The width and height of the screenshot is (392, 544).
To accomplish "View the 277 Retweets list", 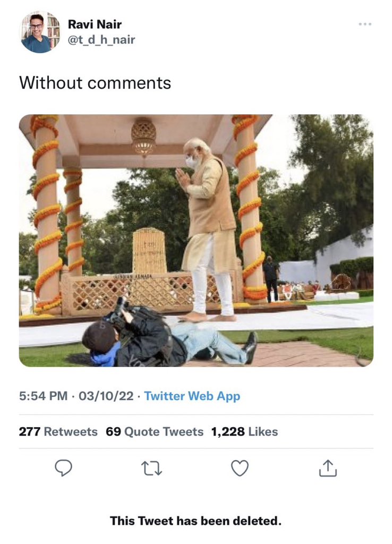I will click(x=58, y=432).
